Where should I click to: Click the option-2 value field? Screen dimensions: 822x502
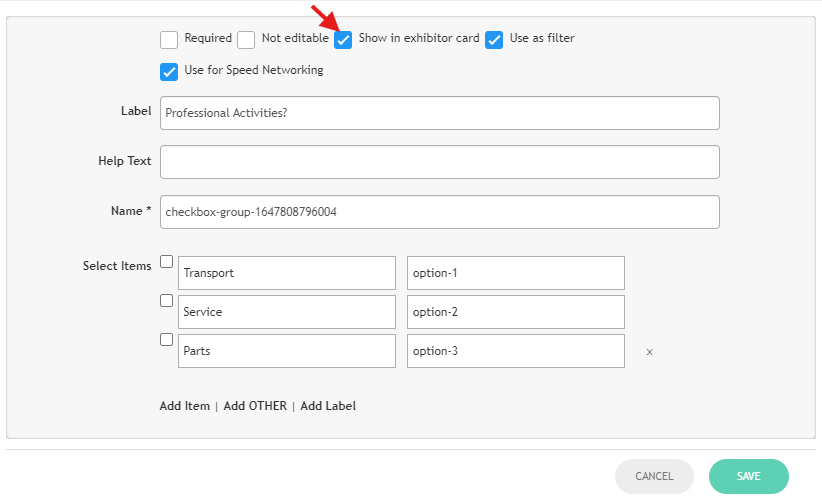pos(515,312)
